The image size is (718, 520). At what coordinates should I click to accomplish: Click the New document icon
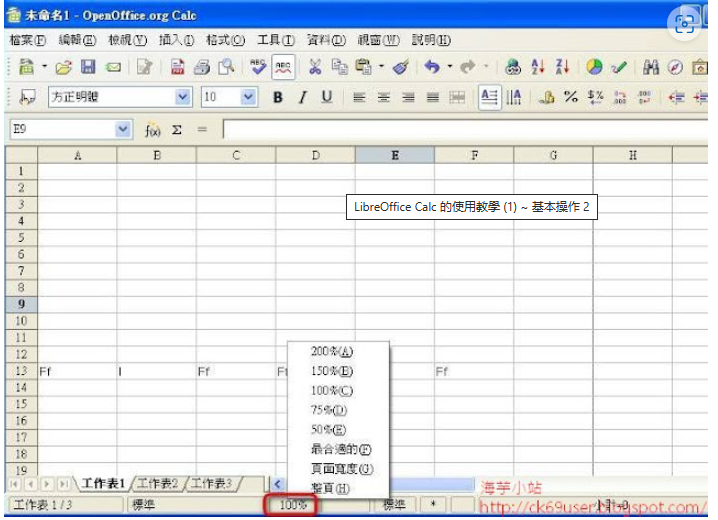click(26, 67)
